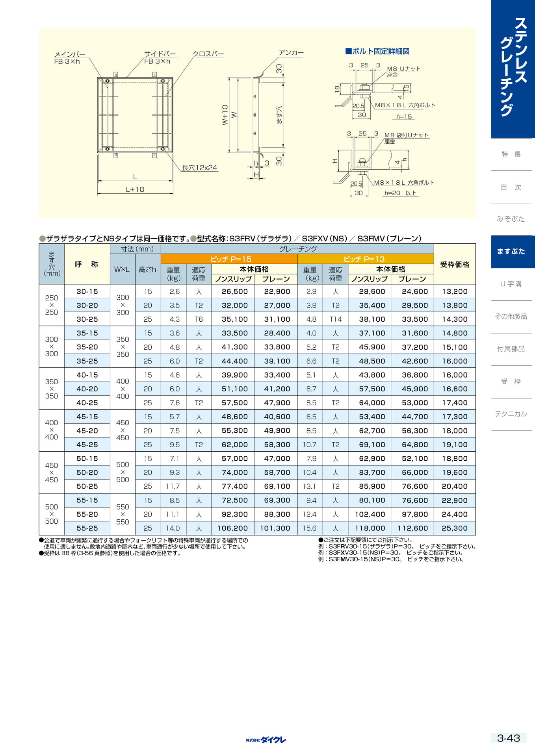The width and height of the screenshot is (535, 756).
Task: Click the grating plan view drawing
Action: 135,115
